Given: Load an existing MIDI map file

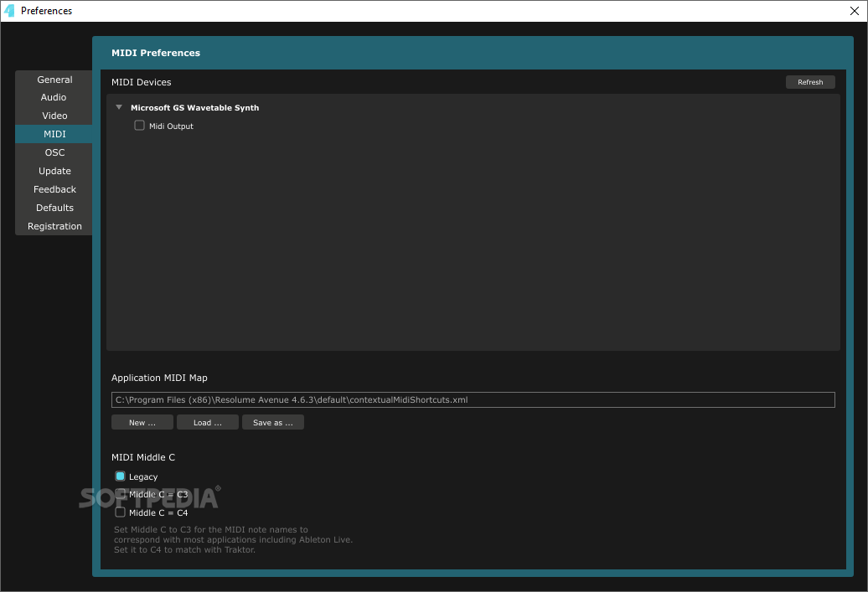Looking at the screenshot, I should pyautogui.click(x=208, y=422).
